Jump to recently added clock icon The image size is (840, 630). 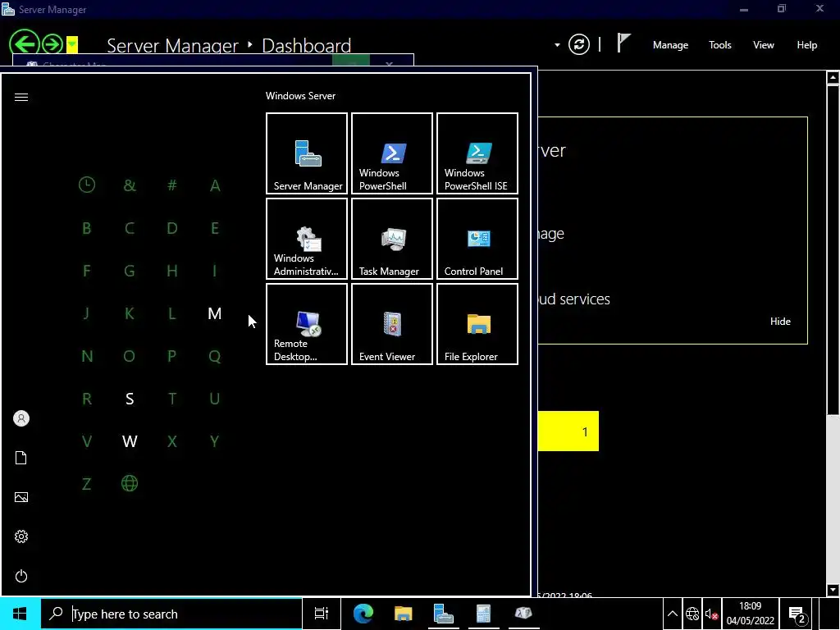(87, 185)
